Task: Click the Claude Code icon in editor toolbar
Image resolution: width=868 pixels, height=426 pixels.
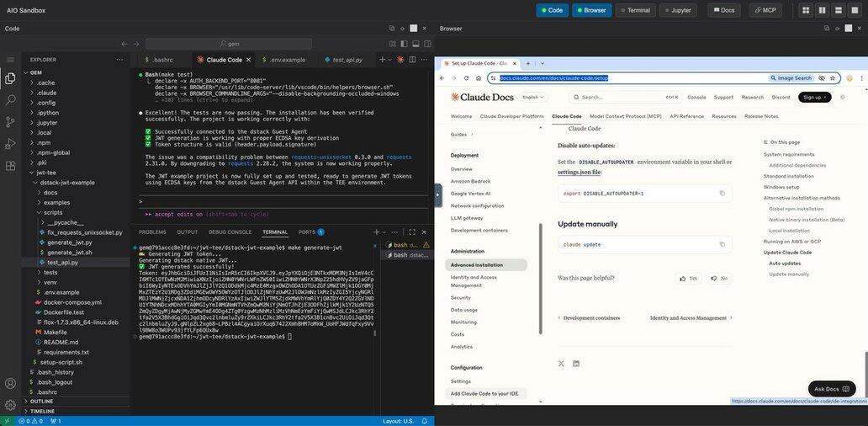Action: tap(400, 59)
